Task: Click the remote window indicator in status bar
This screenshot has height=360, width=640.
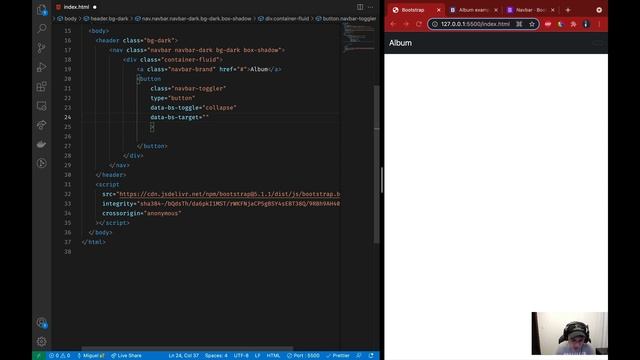Action: 39,356
